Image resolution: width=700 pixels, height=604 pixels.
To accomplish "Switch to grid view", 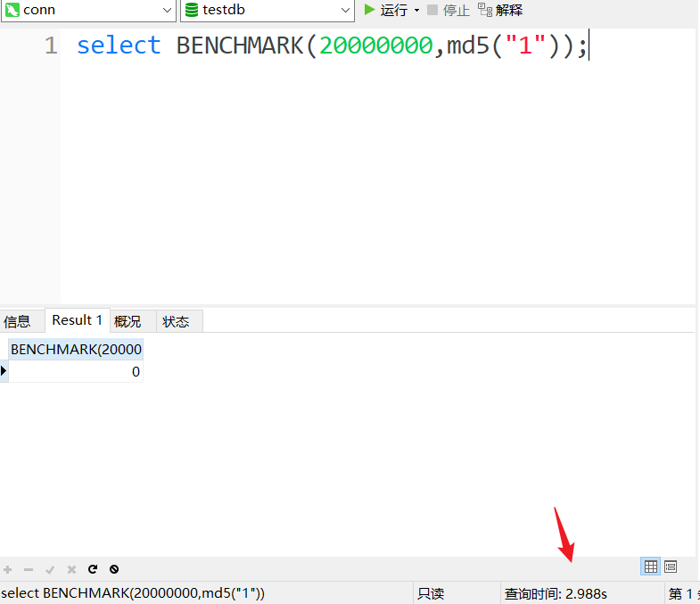I will point(651,567).
